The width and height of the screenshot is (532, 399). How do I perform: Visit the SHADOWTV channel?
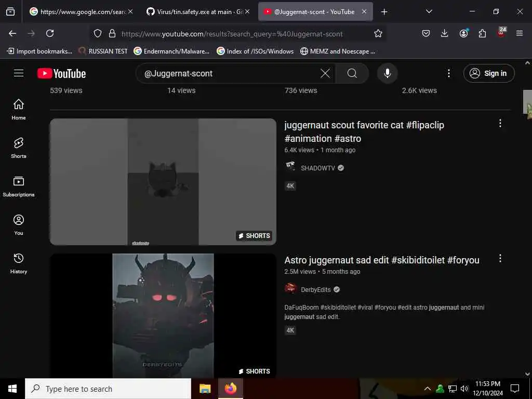coord(318,168)
